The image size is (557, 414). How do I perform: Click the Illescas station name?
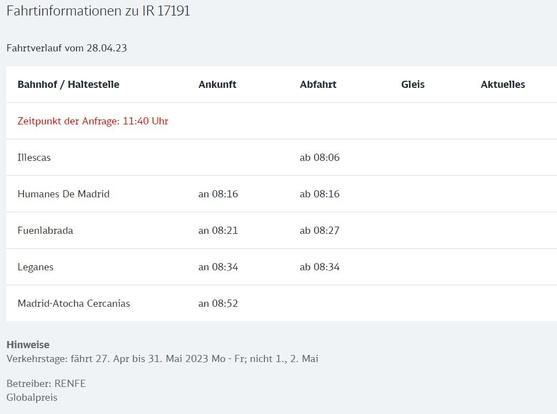click(34, 157)
